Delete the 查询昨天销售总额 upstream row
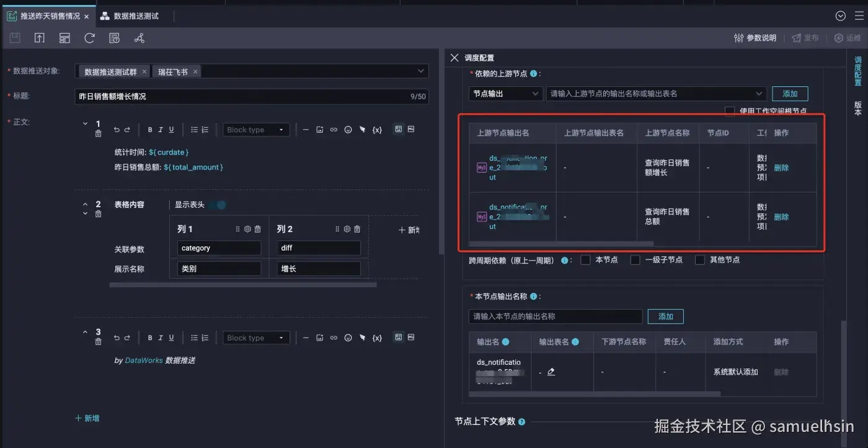The height and width of the screenshot is (448, 868). (781, 217)
